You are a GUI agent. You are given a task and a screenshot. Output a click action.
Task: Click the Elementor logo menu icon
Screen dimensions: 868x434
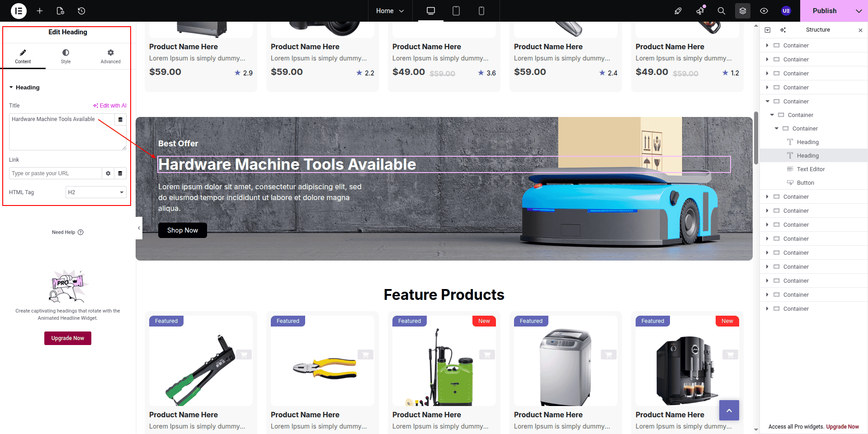pyautogui.click(x=19, y=11)
